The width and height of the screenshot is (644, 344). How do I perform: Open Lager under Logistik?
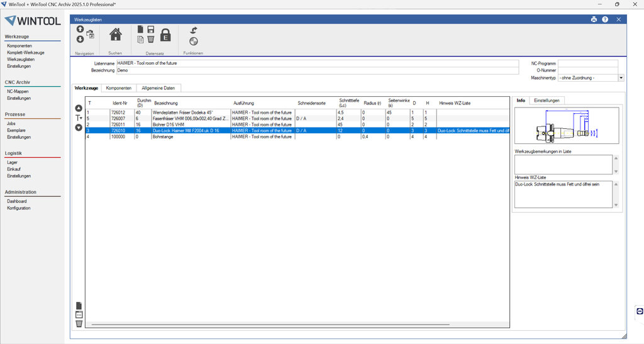(x=13, y=162)
